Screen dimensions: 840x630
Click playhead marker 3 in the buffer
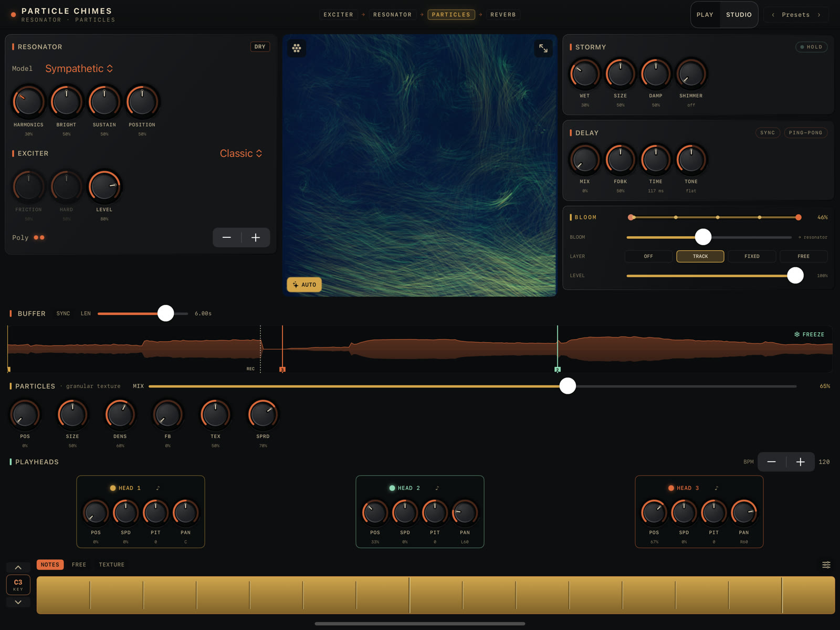[x=282, y=370]
